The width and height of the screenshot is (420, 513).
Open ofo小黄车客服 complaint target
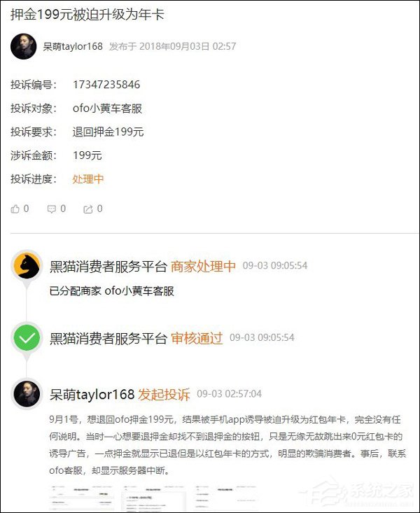point(107,108)
